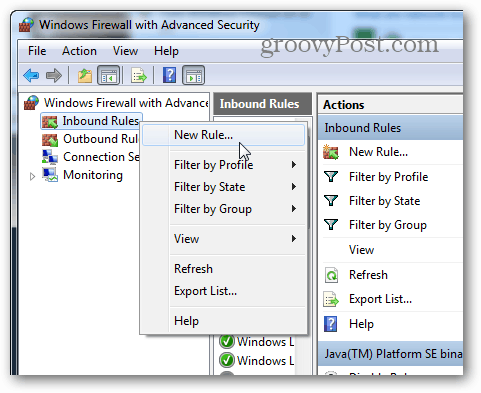The image size is (481, 393).
Task: Click the Filter by Group funnel icon
Action: [x=331, y=225]
